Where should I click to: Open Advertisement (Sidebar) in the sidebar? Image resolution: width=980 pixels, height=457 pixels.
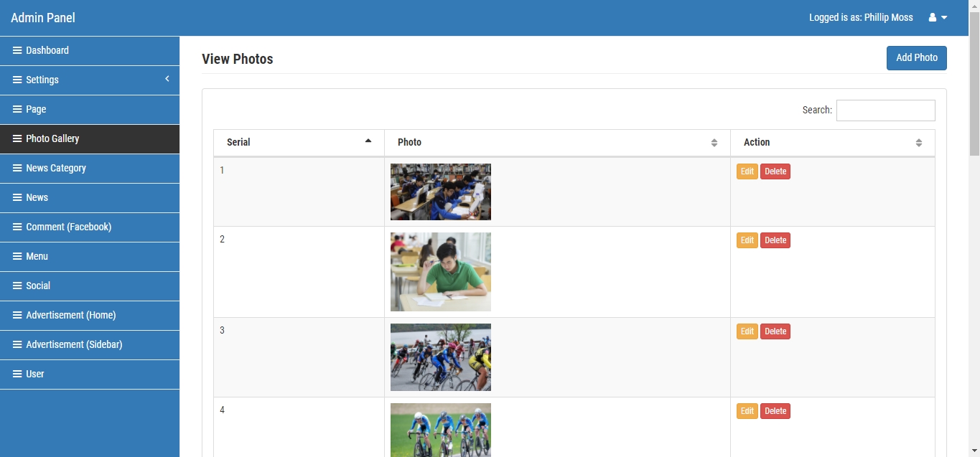pos(90,344)
